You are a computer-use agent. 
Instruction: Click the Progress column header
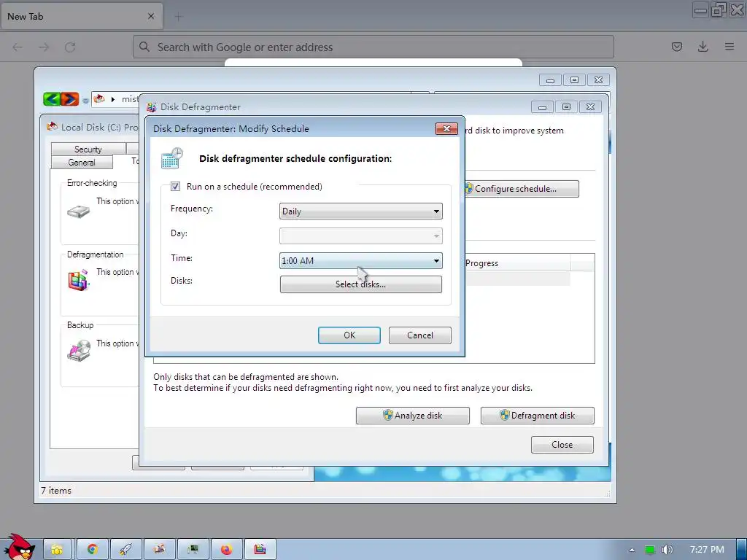point(516,263)
